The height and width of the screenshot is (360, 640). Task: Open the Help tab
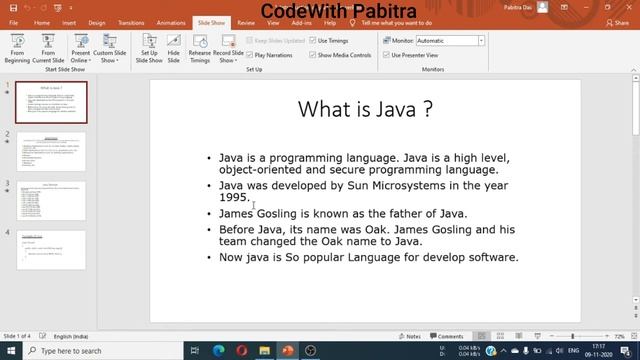[330, 23]
